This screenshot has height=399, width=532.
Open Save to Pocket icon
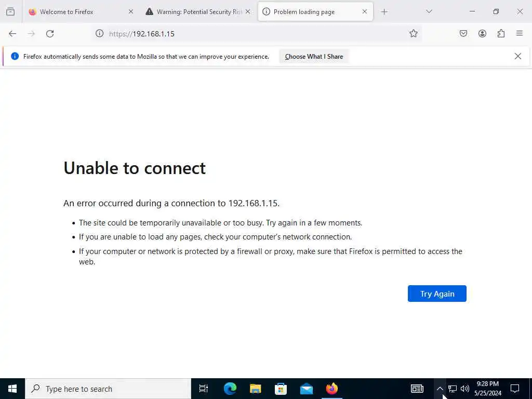tap(463, 34)
